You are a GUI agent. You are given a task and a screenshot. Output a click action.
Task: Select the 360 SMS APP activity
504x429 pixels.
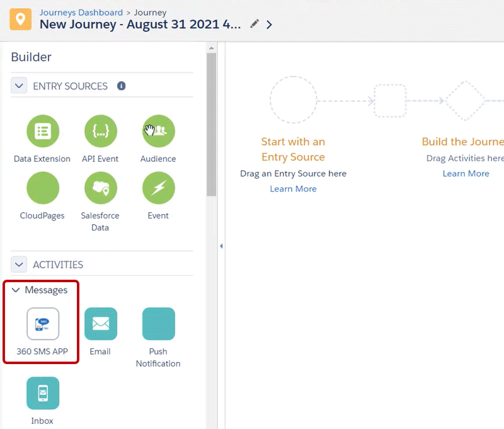[x=43, y=324]
